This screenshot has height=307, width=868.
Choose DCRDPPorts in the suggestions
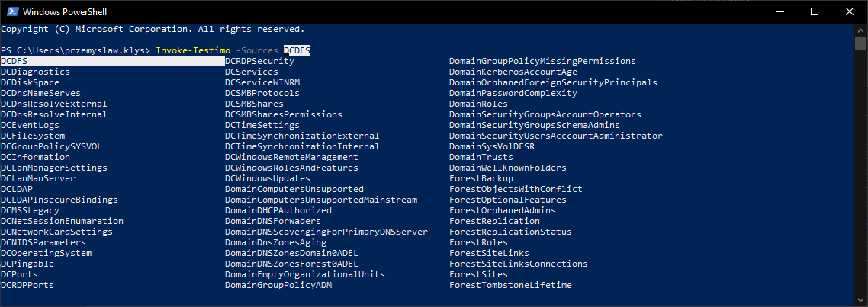click(x=27, y=285)
